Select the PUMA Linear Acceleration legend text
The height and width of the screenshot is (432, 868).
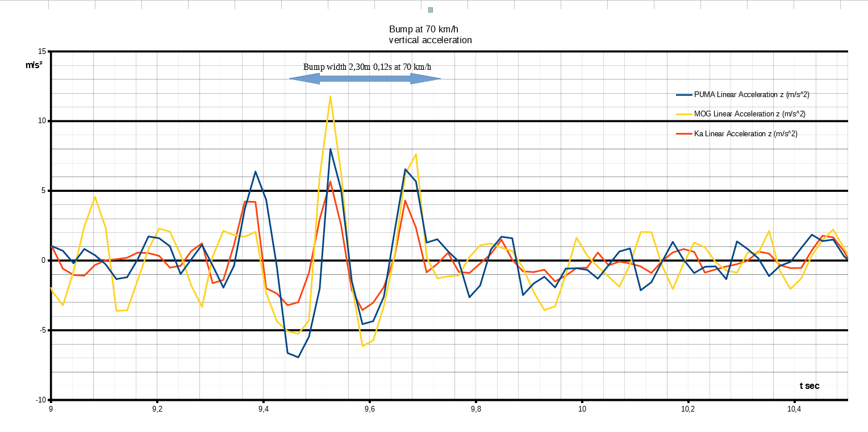pos(751,95)
